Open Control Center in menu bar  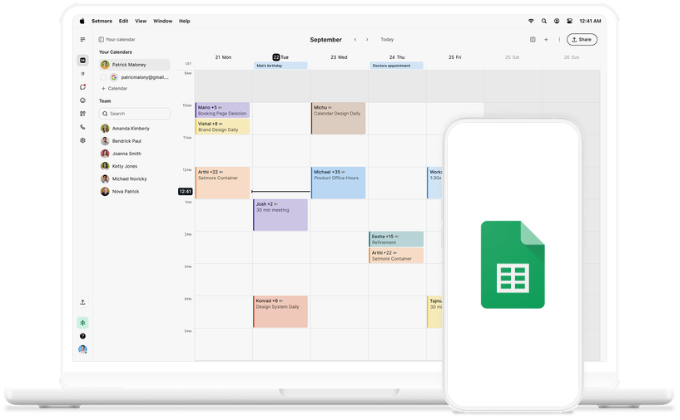click(569, 21)
